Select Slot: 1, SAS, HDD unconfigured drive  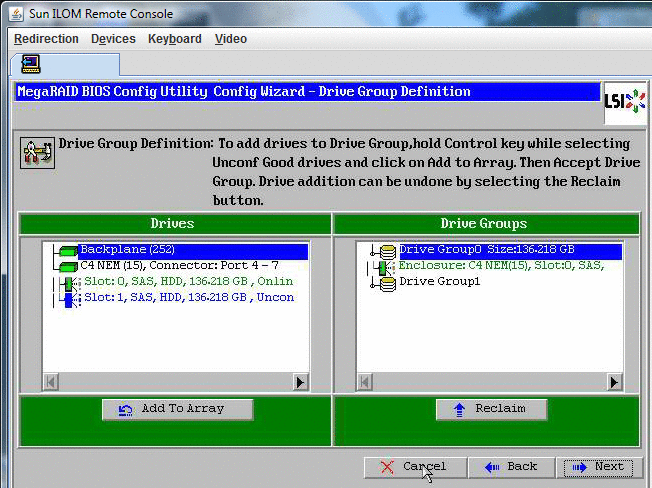click(189, 297)
